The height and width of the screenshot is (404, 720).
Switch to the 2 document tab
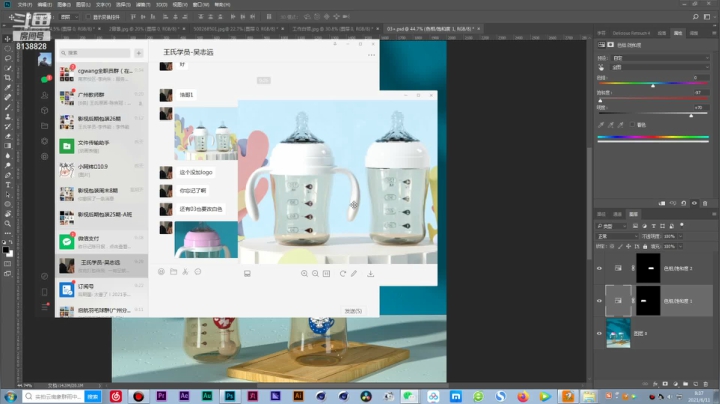[145, 28]
